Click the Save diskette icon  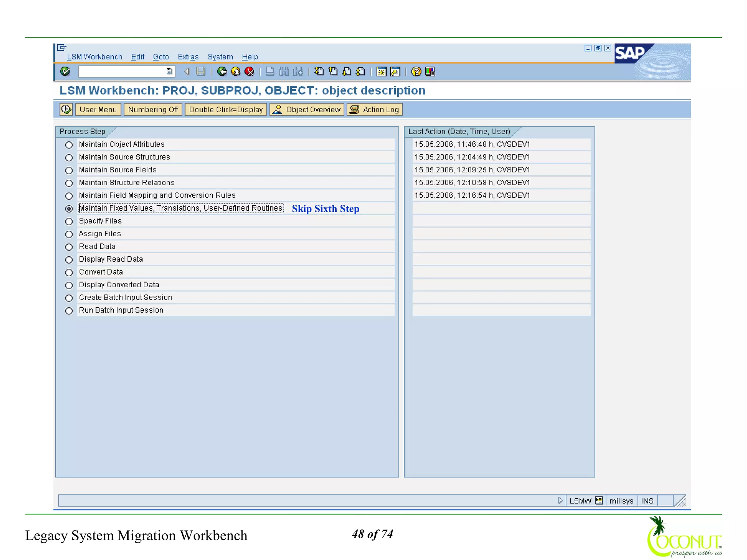[x=201, y=71]
